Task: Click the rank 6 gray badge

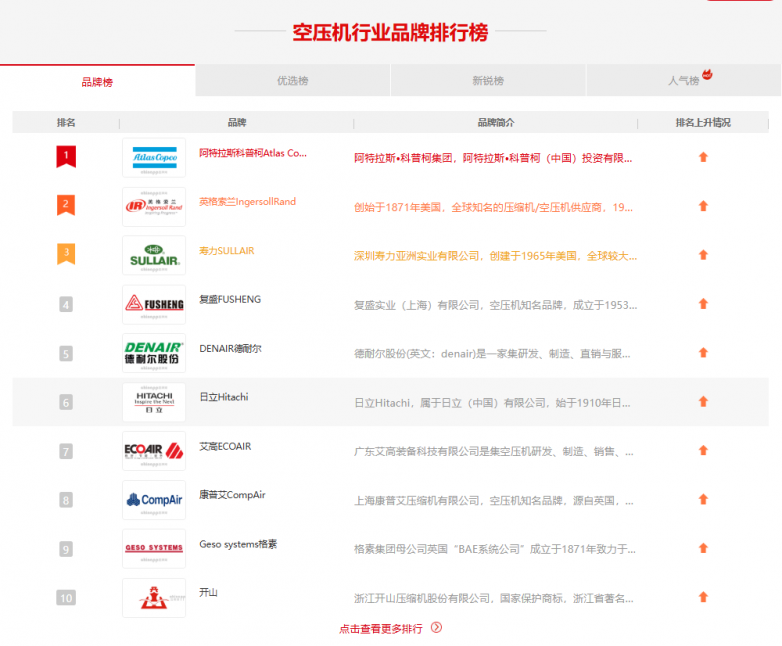Action: pos(66,402)
